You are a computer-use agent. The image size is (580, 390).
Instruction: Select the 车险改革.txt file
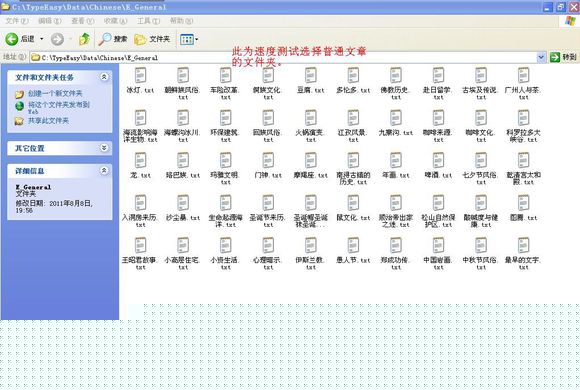pyautogui.click(x=225, y=84)
